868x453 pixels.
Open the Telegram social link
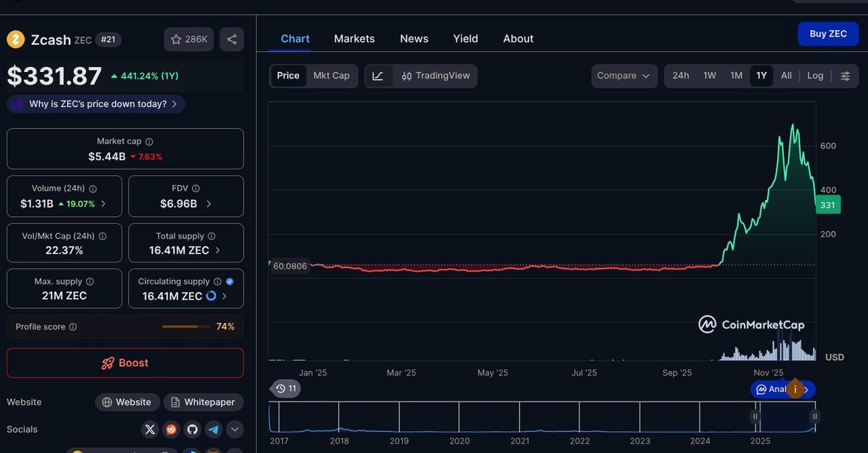[213, 429]
